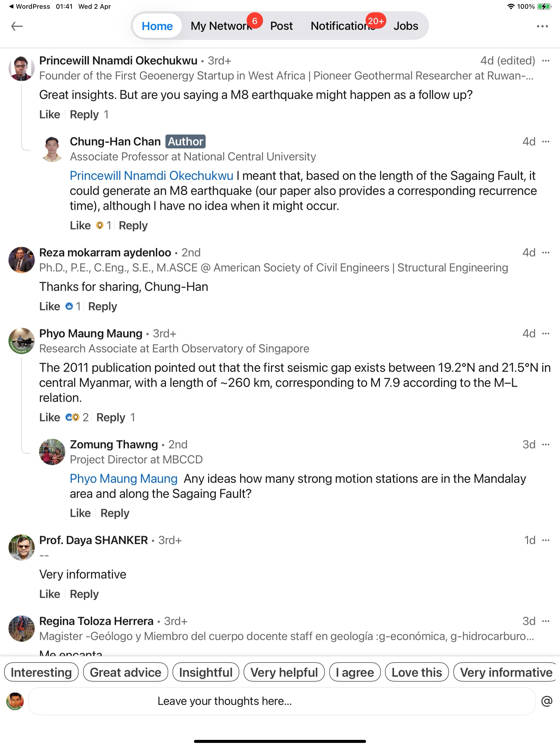
Task: Expand replies count on Phyo Maung Maung's comment
Action: pos(133,418)
